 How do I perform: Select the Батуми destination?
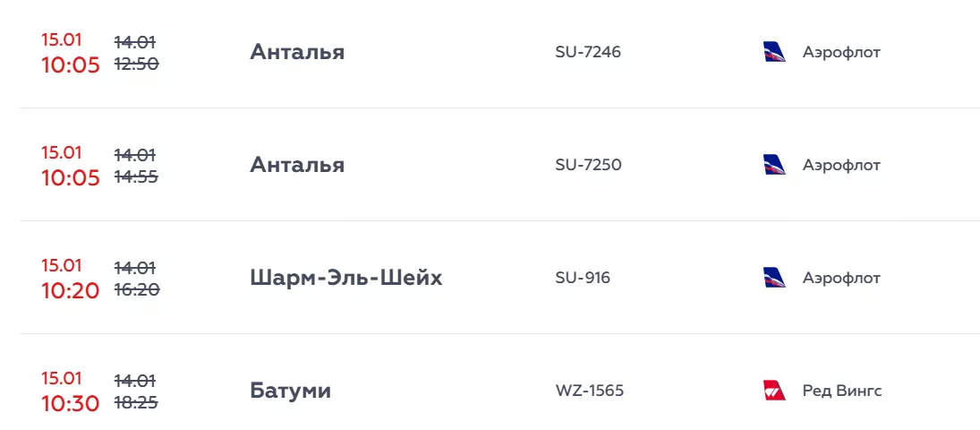290,391
